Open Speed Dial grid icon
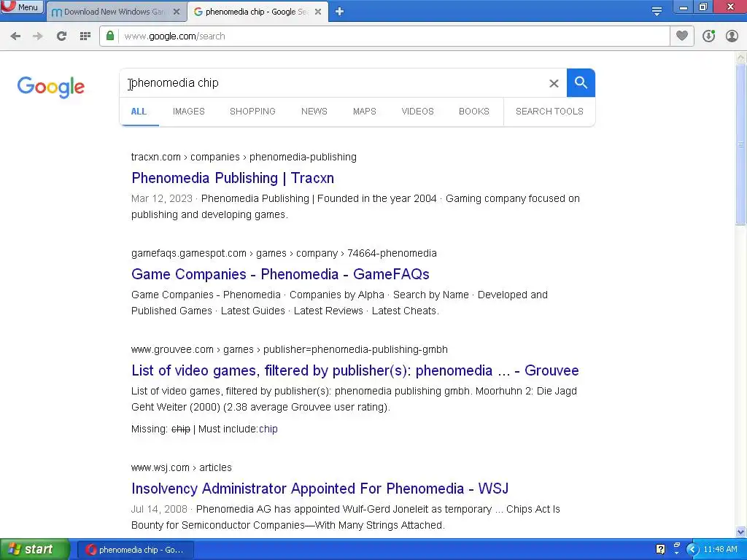The height and width of the screenshot is (560, 747). point(85,36)
